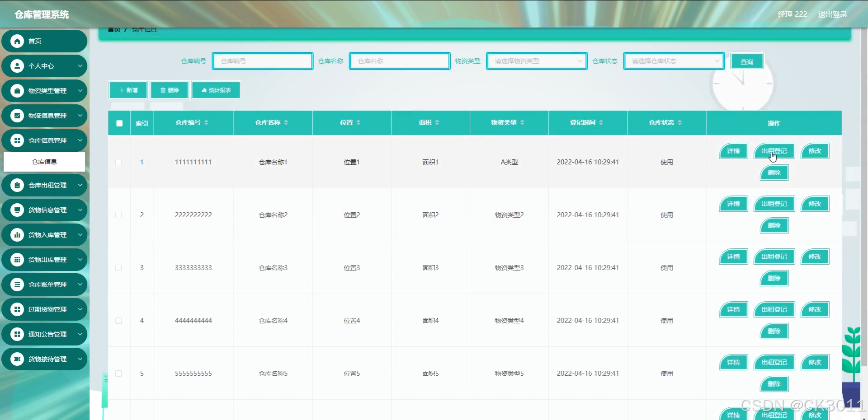This screenshot has height=420, width=868.
Task: Click the 货物信息管理 monitor icon
Action: coord(17,210)
